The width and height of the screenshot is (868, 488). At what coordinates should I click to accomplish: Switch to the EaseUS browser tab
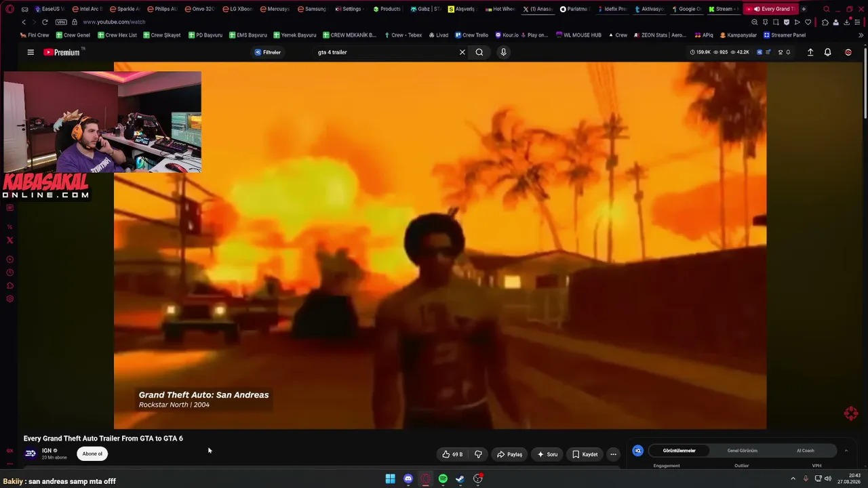(50, 9)
